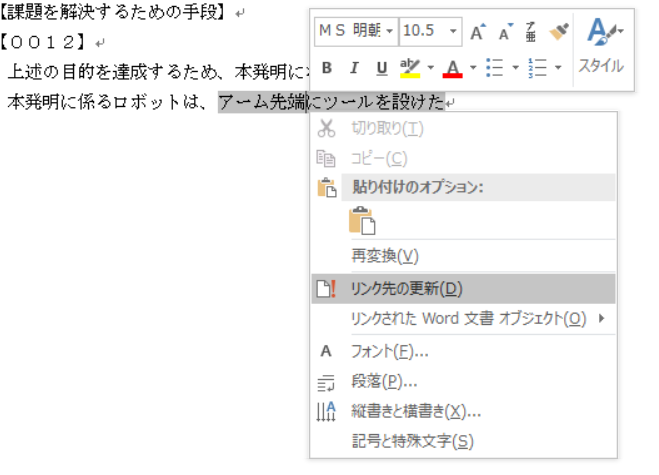Select the Format Painter brush
This screenshot has height=475, width=659.
coord(559,32)
